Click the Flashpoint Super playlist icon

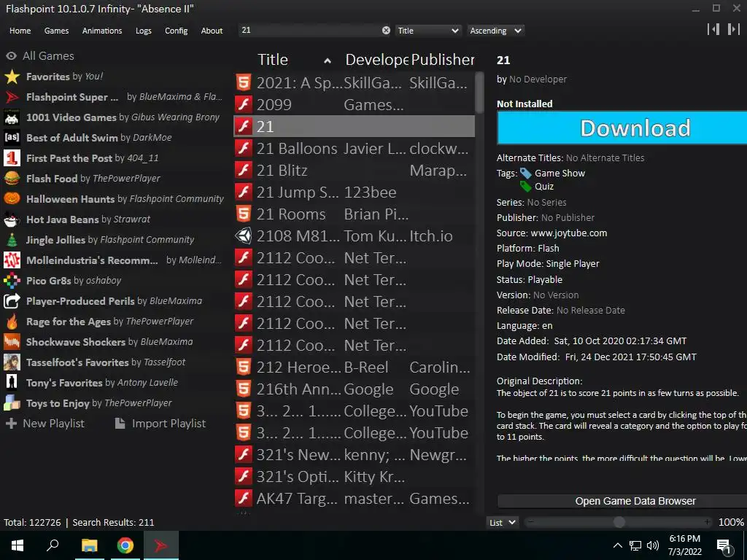(12, 97)
